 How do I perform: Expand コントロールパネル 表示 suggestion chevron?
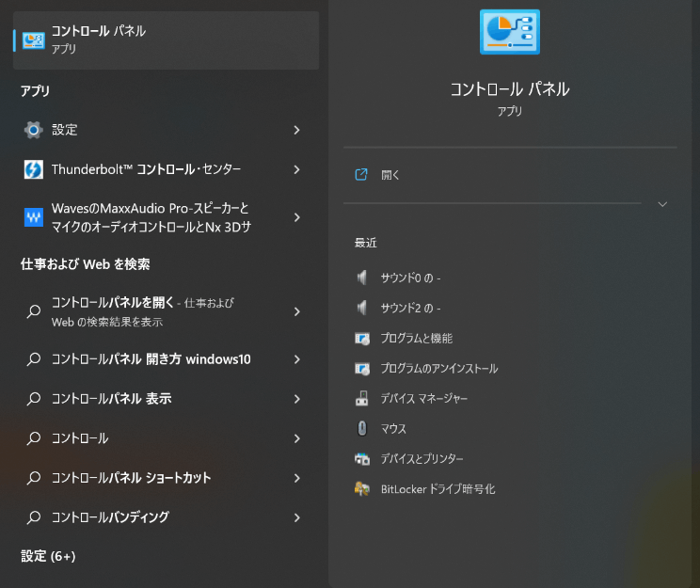click(x=297, y=399)
